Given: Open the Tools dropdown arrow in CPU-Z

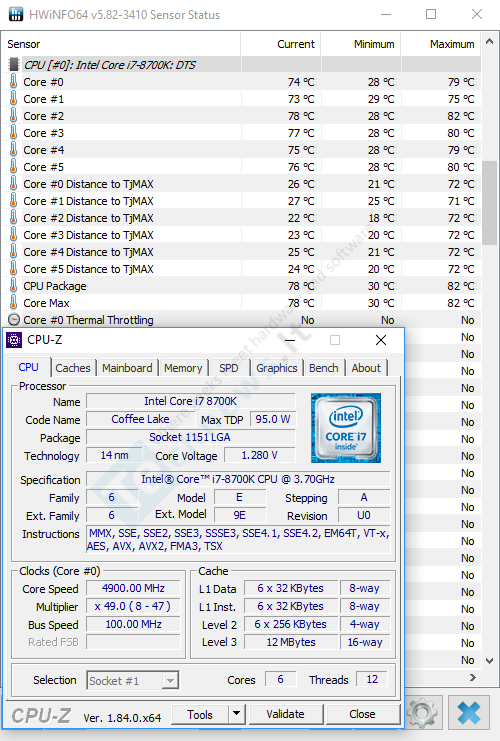Looking at the screenshot, I should pyautogui.click(x=237, y=714).
